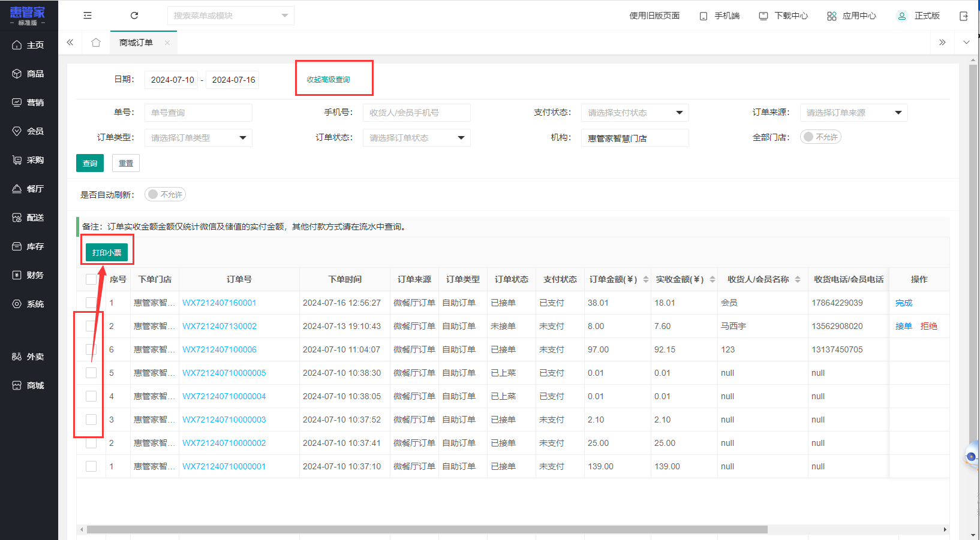The image size is (980, 540).
Task: Open order link WX7212407100006
Action: pos(220,349)
